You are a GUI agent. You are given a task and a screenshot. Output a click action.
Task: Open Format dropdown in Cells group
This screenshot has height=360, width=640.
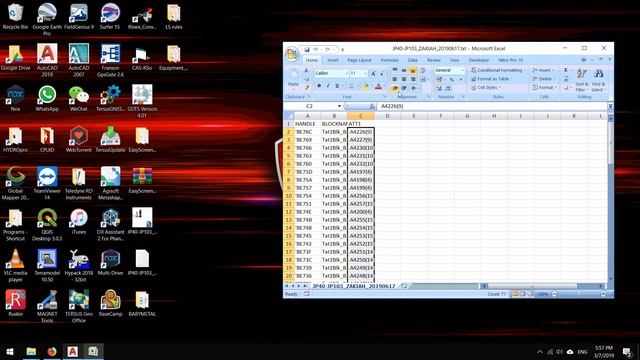pos(543,87)
